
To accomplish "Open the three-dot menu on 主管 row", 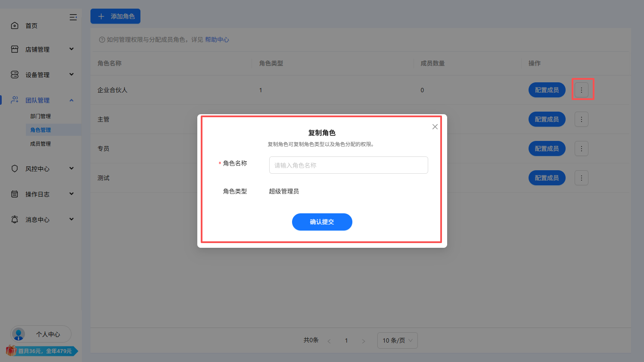I will pyautogui.click(x=581, y=119).
